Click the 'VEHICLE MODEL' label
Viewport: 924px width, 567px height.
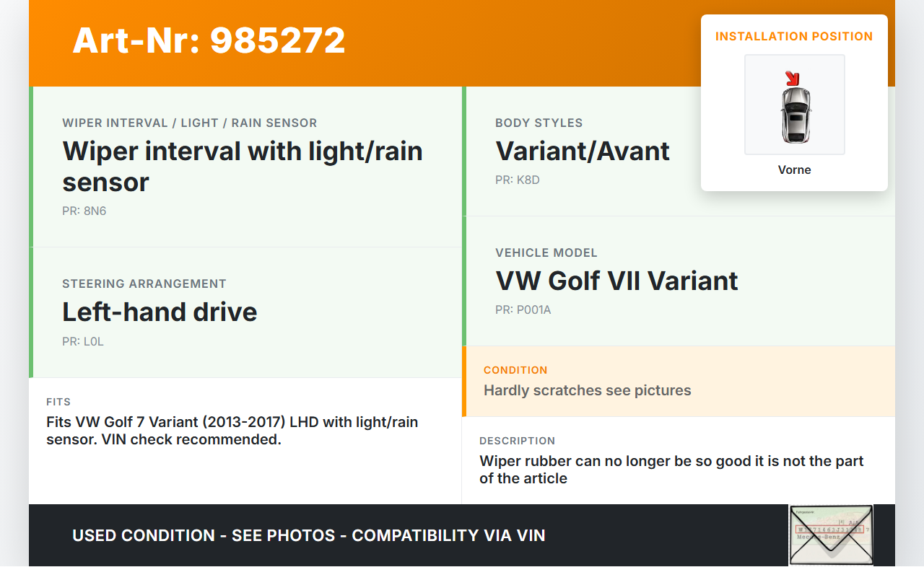pyautogui.click(x=546, y=253)
